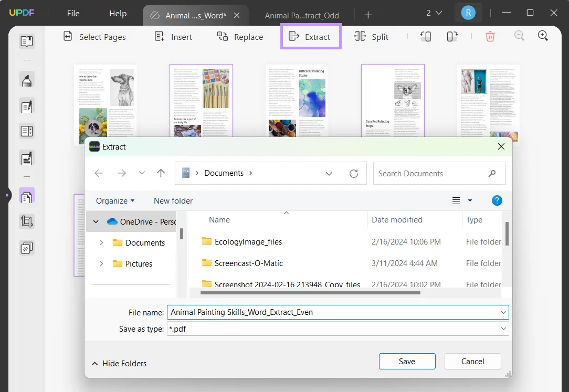Open the Help menu
The width and height of the screenshot is (569, 392).
pos(118,14)
